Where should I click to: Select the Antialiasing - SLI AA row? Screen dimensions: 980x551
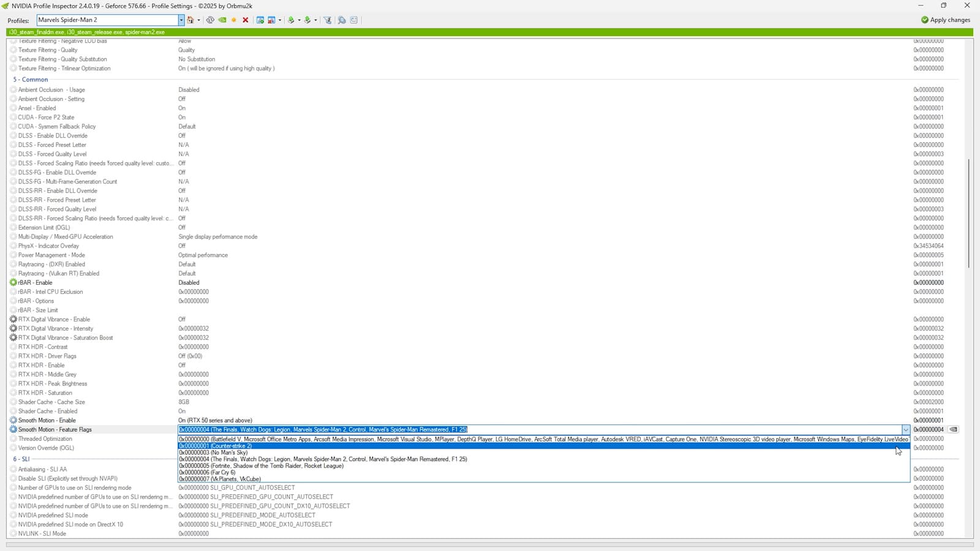point(92,470)
